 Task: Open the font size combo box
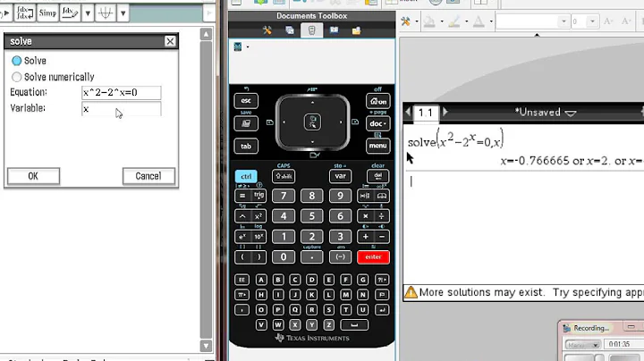[584, 21]
